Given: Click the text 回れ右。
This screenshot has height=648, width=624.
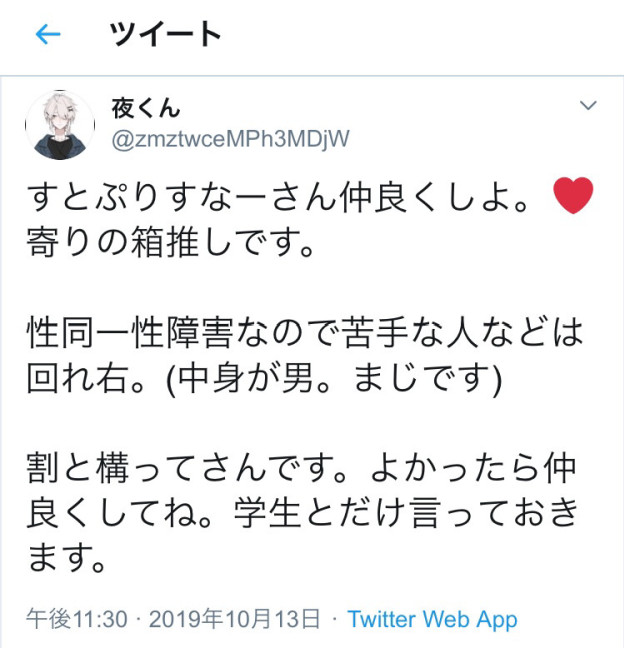Looking at the screenshot, I should tap(86, 378).
